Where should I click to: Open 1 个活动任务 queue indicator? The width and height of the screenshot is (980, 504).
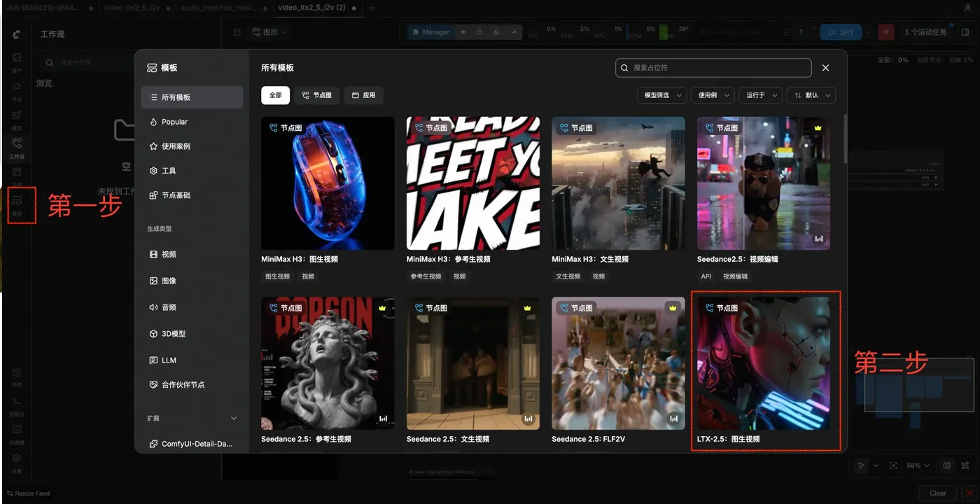(x=925, y=32)
